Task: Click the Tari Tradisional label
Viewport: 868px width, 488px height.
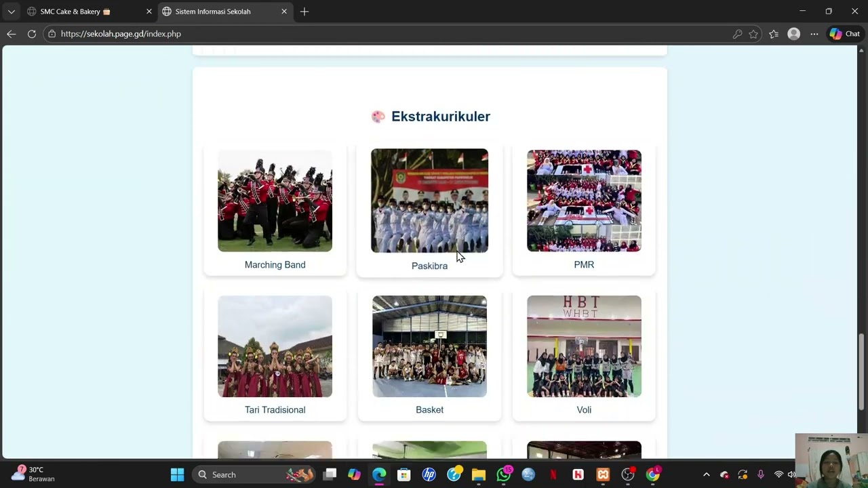Action: click(275, 410)
